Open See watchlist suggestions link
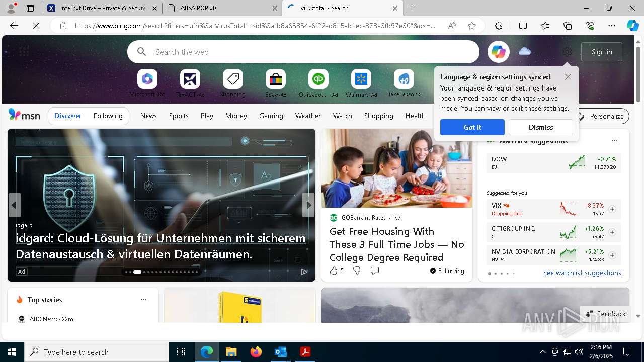 582,273
